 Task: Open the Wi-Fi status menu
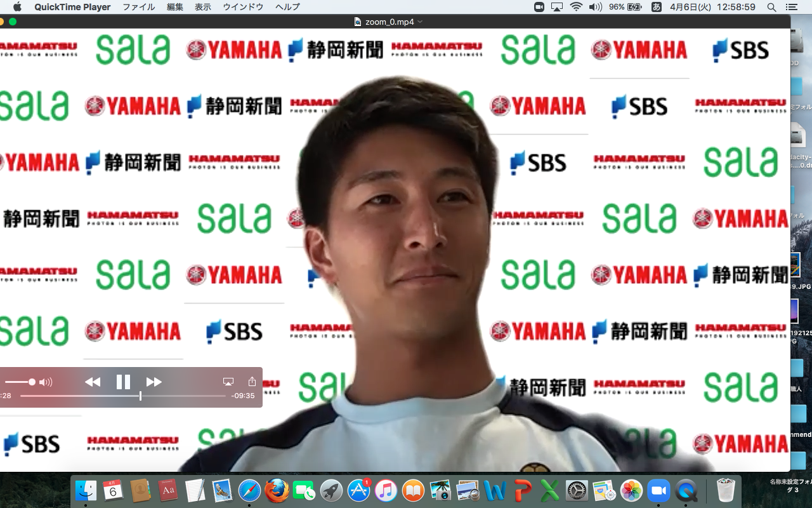pos(576,7)
